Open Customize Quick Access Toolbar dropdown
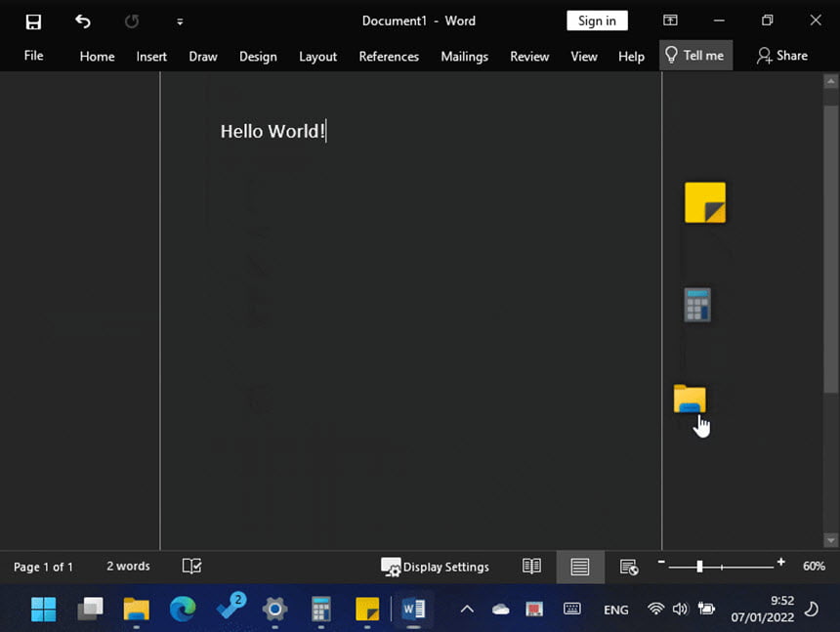 180,21
